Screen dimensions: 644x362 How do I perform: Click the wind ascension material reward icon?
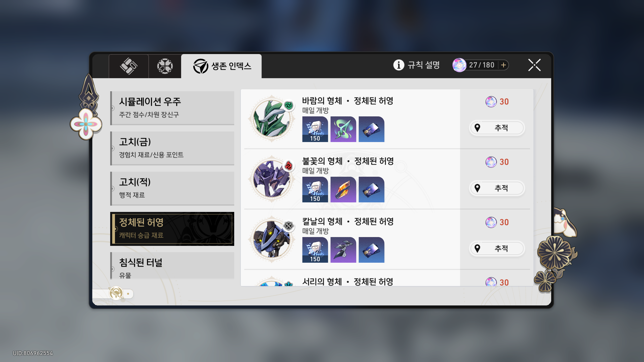[x=343, y=129]
